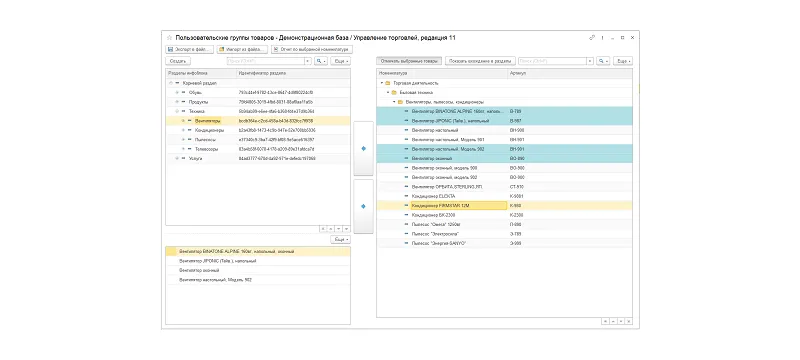The image size is (800, 360).
Task: Expand the Обувь section in the tree
Action: [177, 92]
